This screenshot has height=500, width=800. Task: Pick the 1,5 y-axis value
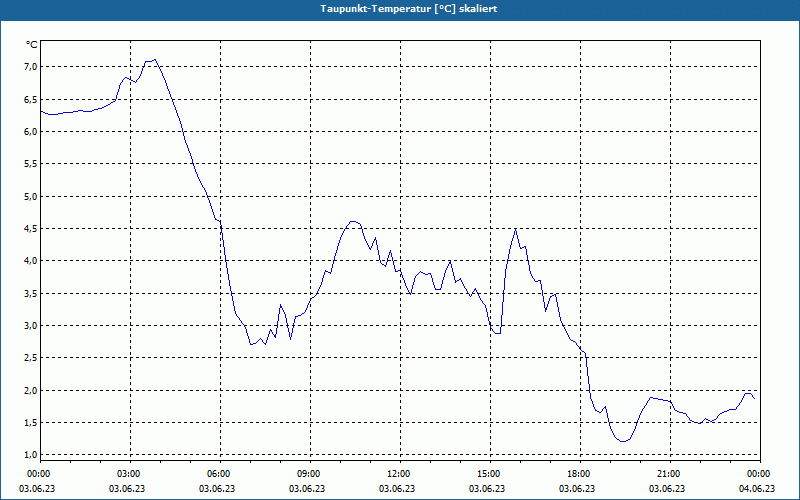click(x=31, y=422)
